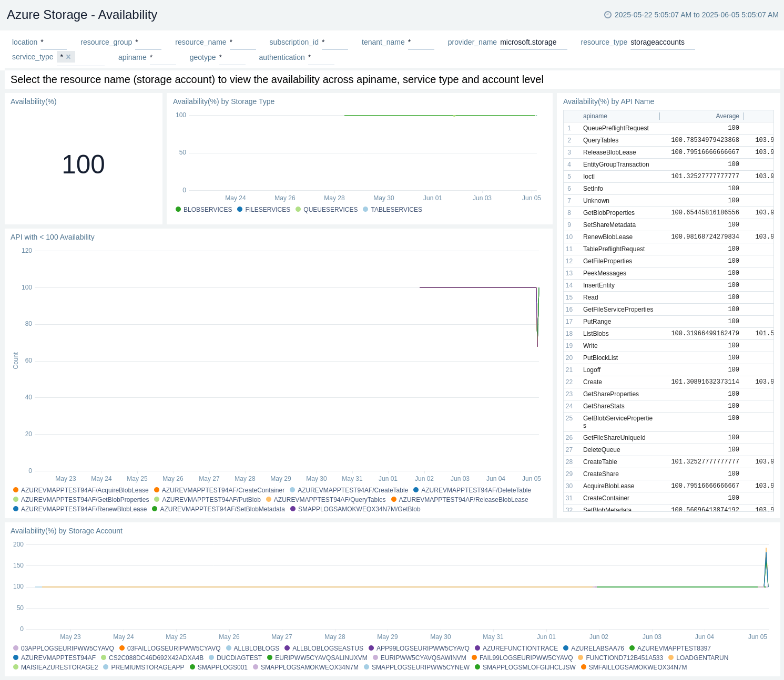Edit the provider_name microsoft.storage field

pos(534,42)
